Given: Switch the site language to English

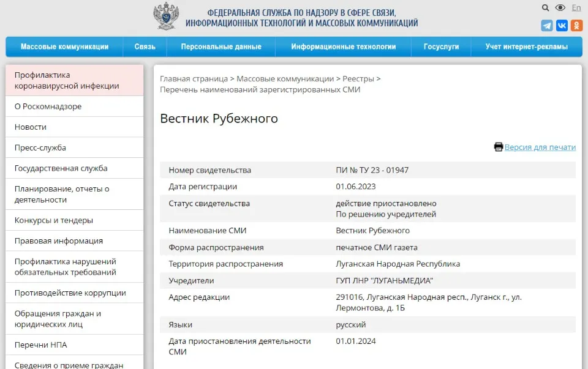Looking at the screenshot, I should pos(576,8).
